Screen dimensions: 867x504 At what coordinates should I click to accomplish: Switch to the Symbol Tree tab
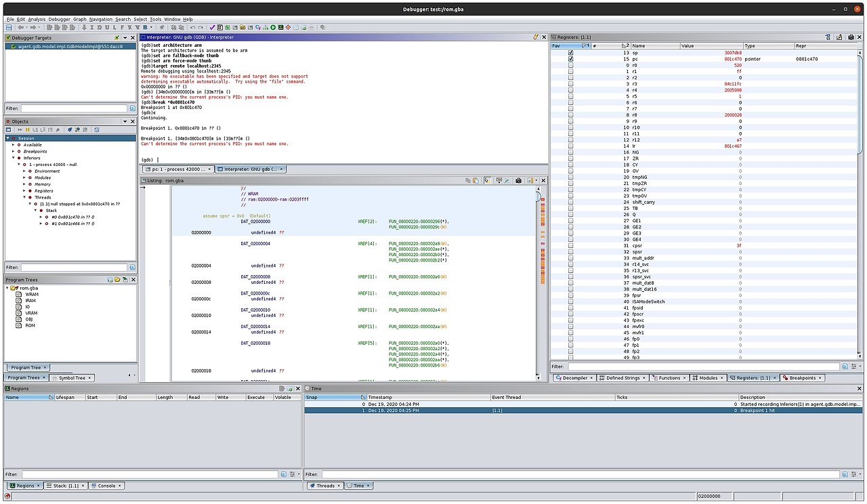point(72,377)
